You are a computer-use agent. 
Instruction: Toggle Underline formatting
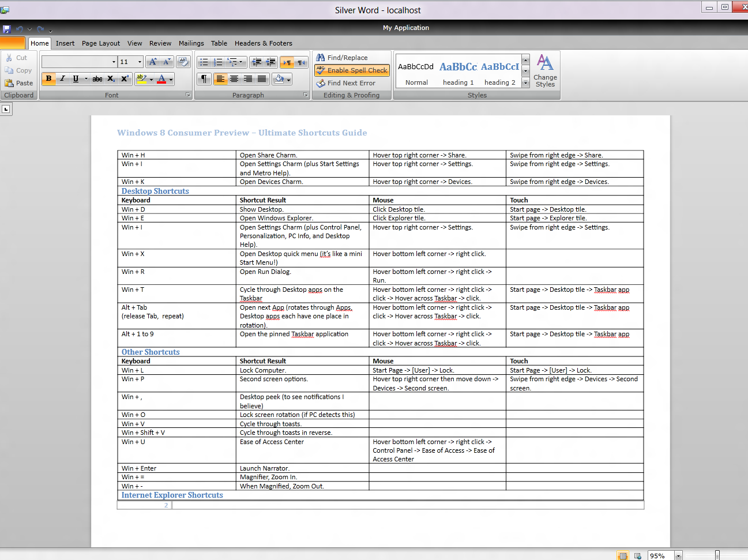[x=76, y=79]
